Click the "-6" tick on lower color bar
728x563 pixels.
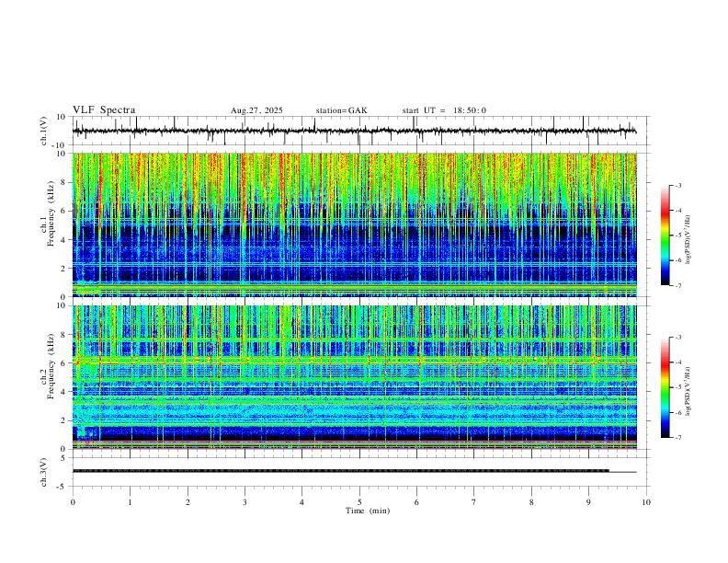point(677,412)
